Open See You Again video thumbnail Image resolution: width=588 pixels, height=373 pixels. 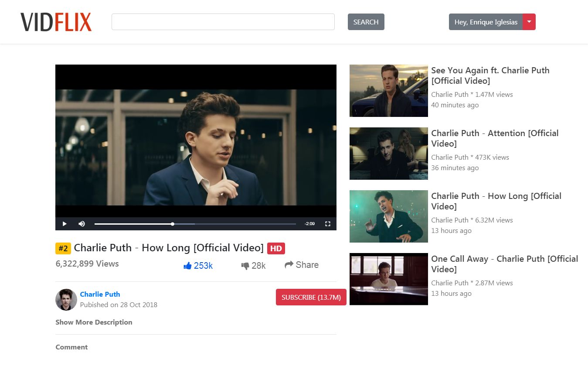point(389,91)
